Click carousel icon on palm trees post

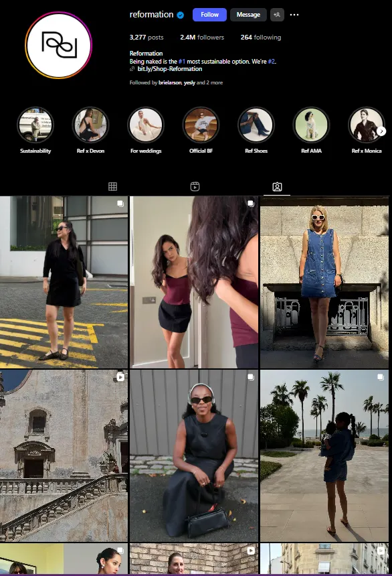coord(381,377)
